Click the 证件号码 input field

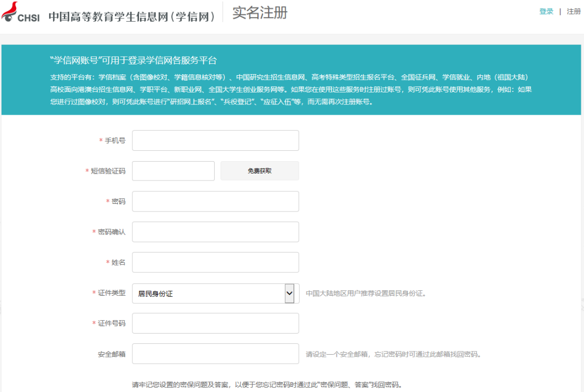point(215,323)
